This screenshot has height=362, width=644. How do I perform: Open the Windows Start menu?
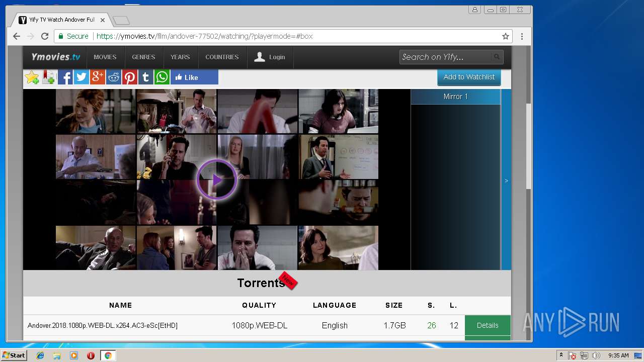14,355
